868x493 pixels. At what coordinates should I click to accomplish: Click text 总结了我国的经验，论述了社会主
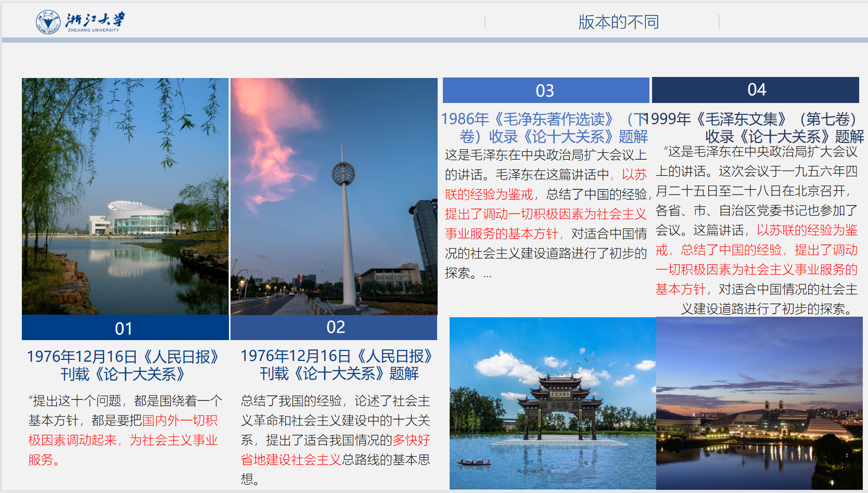tap(336, 400)
